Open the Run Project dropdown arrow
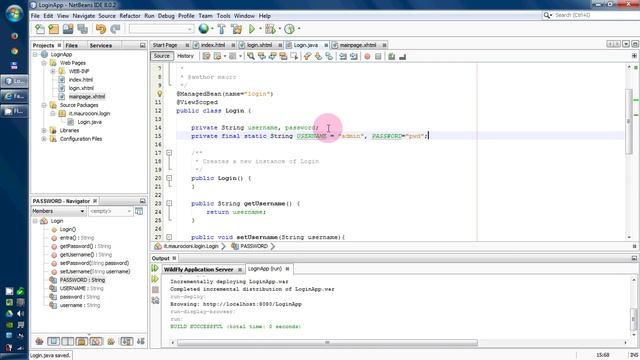 (x=260, y=29)
